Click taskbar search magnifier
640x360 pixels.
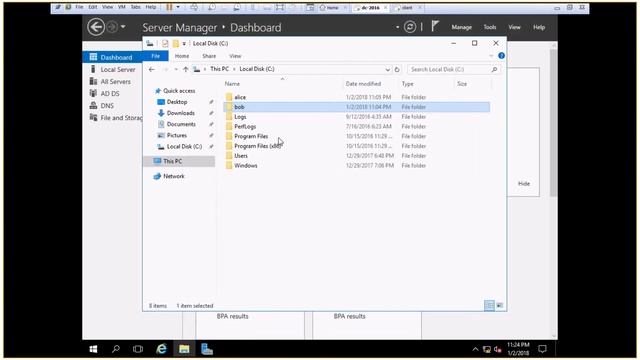point(116,349)
